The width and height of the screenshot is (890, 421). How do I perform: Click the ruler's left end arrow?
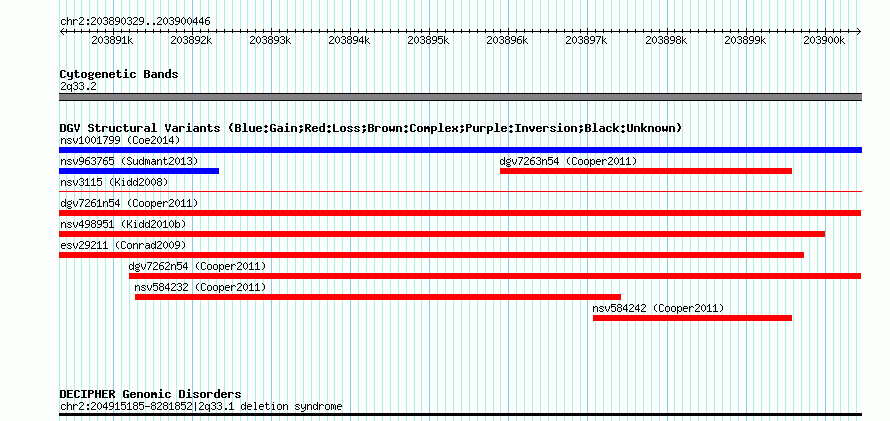coord(62,31)
